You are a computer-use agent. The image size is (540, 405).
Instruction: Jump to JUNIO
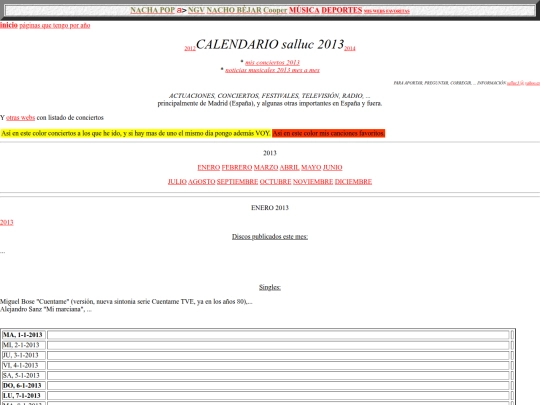[x=332, y=167]
